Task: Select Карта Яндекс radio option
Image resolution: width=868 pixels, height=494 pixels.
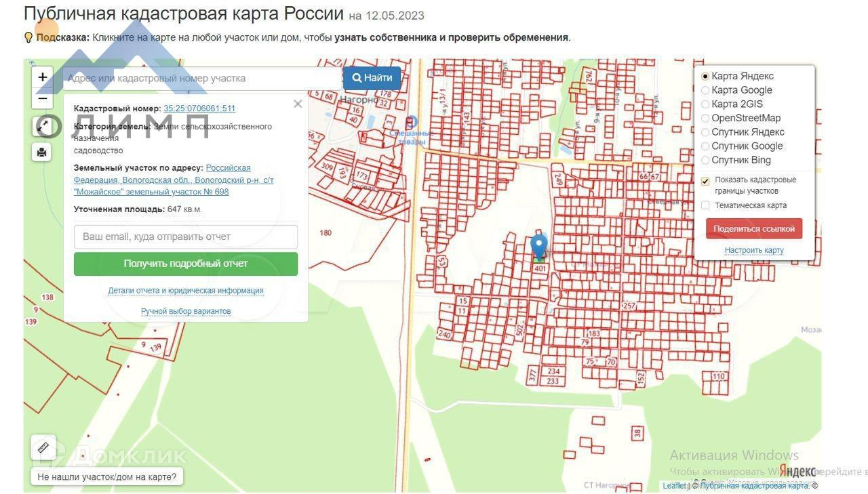Action: 705,77
